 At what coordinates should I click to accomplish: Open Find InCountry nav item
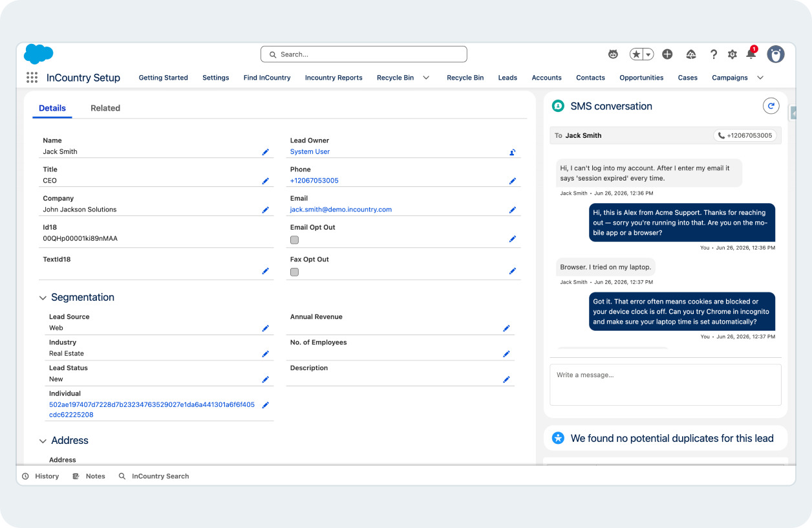click(267, 78)
